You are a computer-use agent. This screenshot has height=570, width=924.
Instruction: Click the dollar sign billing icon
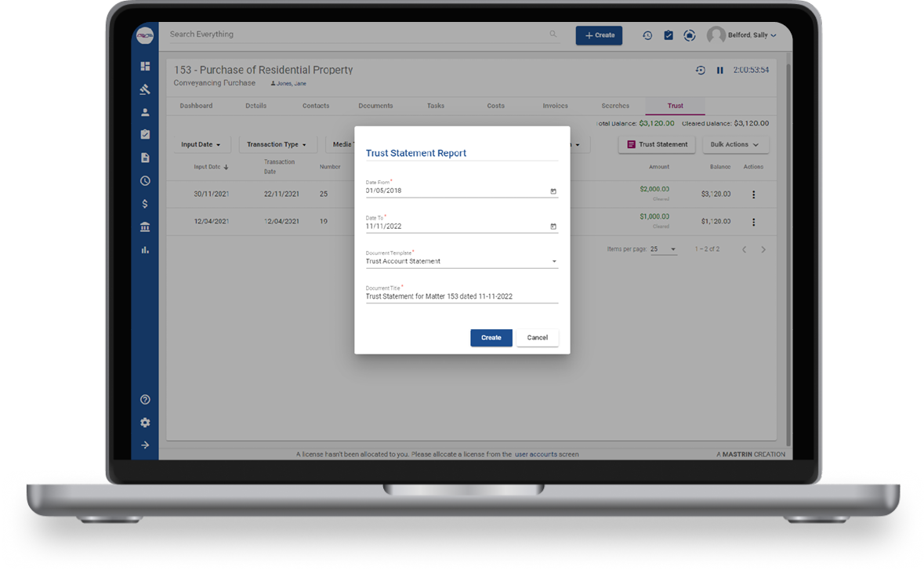tap(145, 204)
